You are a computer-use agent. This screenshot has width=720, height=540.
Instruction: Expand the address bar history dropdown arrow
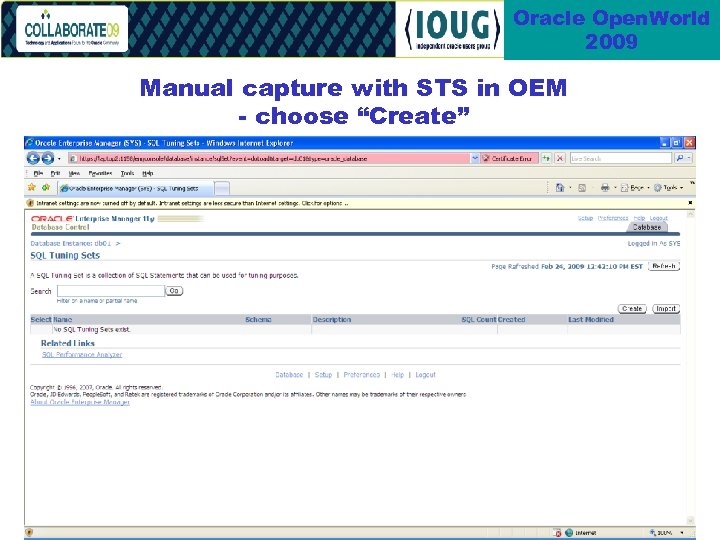(x=475, y=158)
